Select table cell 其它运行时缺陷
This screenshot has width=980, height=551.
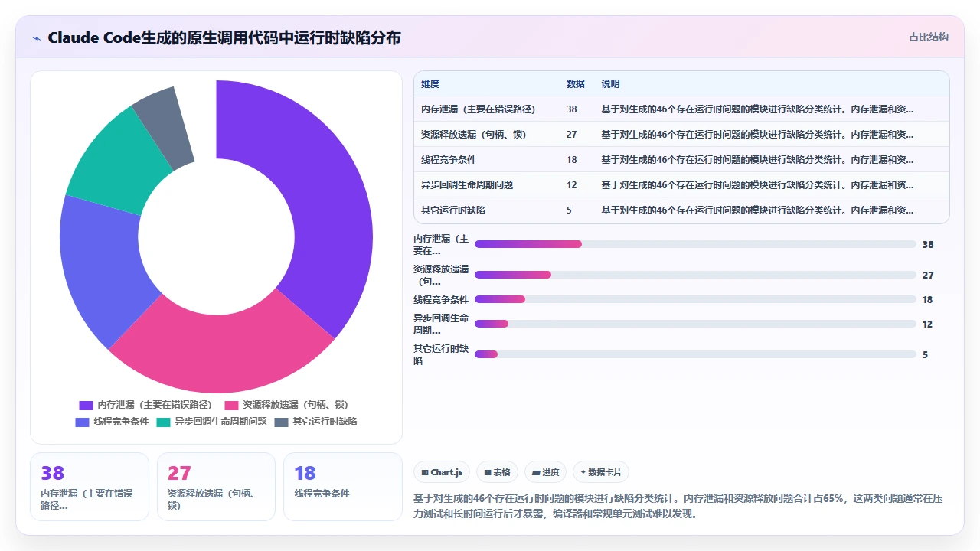point(453,210)
